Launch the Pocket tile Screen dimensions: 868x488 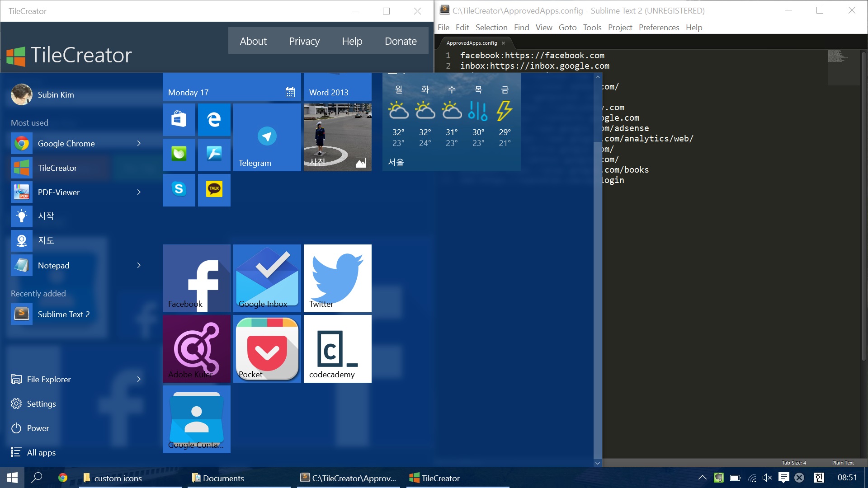[x=267, y=348]
